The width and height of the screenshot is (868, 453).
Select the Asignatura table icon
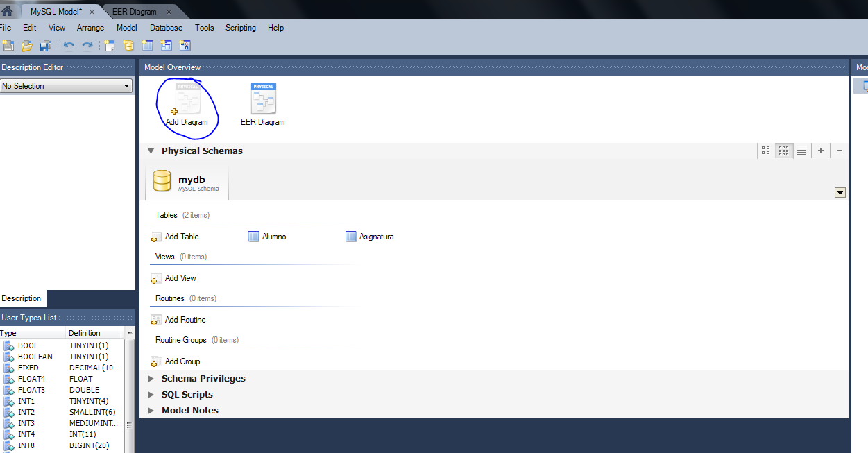click(x=350, y=236)
